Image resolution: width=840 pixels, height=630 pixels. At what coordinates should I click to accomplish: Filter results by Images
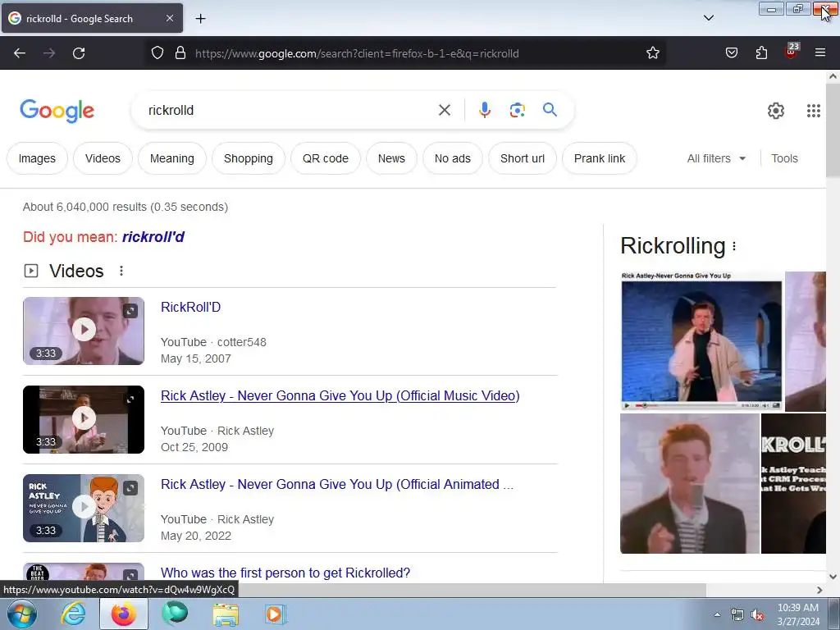[x=37, y=158]
